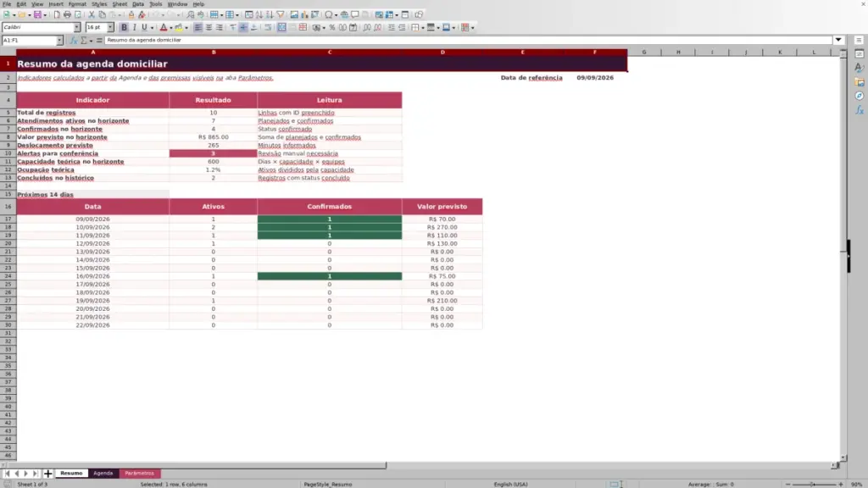868x488 pixels.
Task: Cut the selected cells with scissors icon
Action: 92,15
